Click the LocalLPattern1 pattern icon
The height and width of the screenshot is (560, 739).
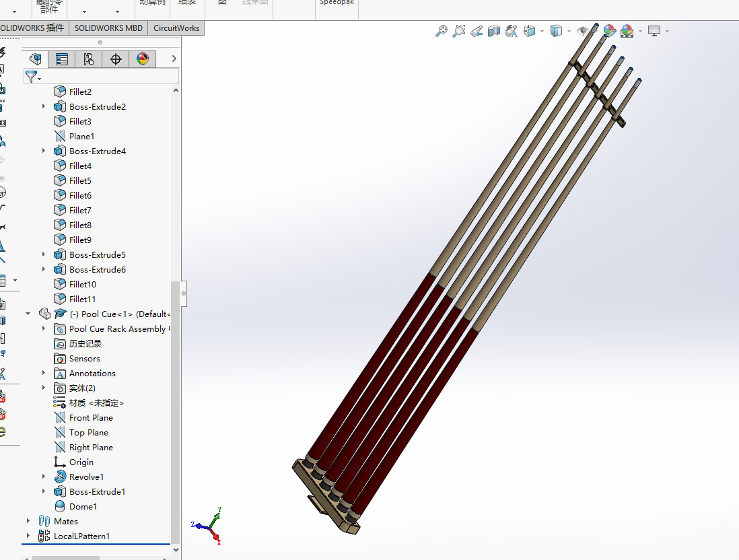[x=44, y=536]
